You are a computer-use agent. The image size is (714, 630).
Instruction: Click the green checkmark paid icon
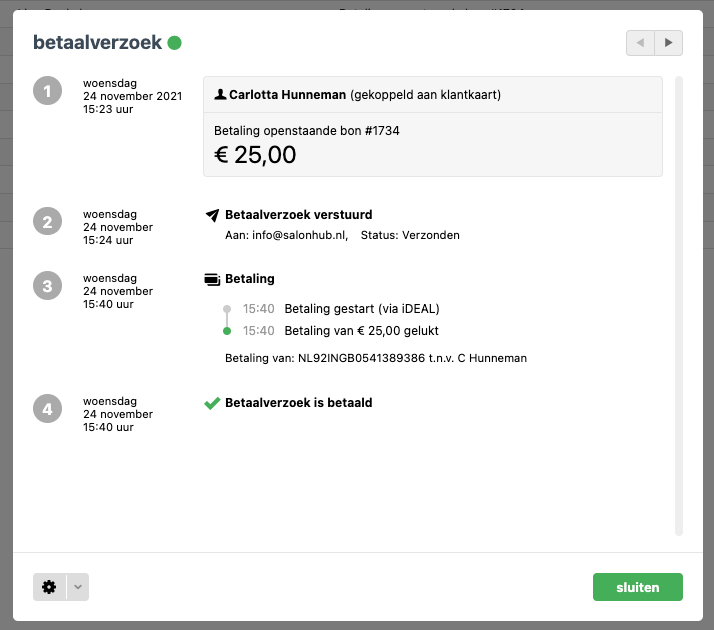click(x=212, y=403)
